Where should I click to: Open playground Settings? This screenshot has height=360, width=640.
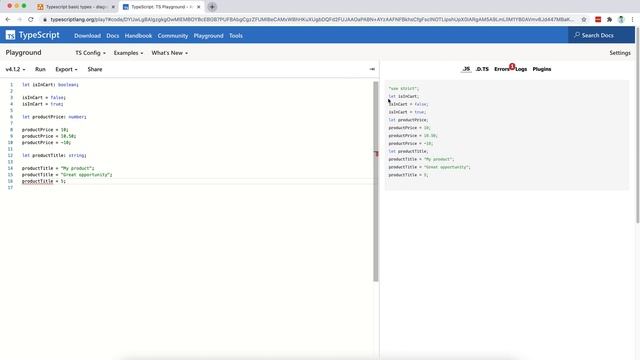(620, 53)
